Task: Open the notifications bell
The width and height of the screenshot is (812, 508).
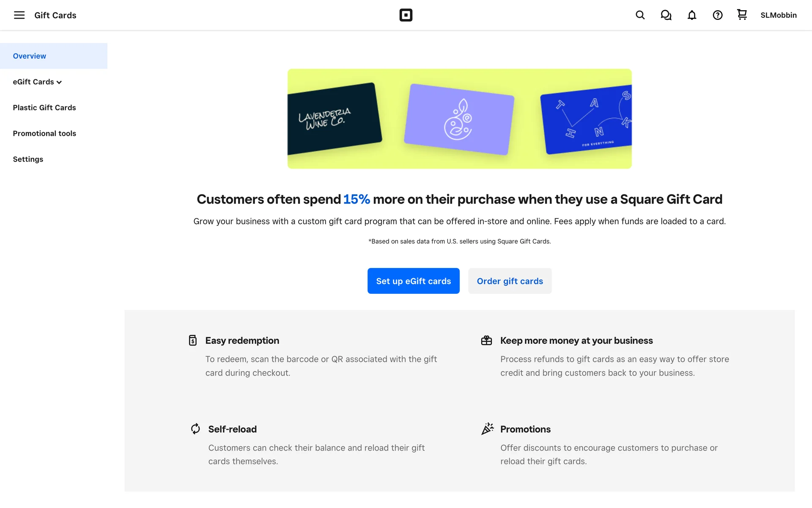Action: (x=691, y=15)
